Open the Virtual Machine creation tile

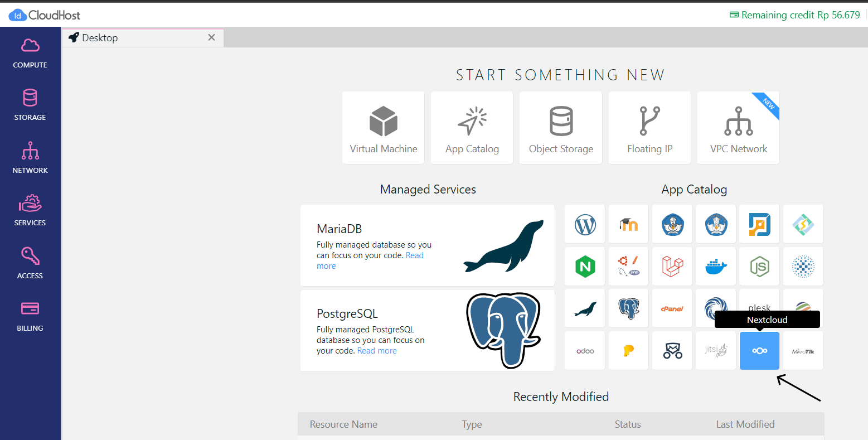(x=383, y=128)
